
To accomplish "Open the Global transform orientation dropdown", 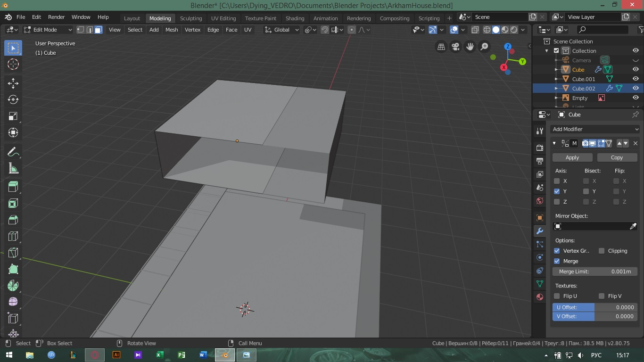I will point(282,30).
